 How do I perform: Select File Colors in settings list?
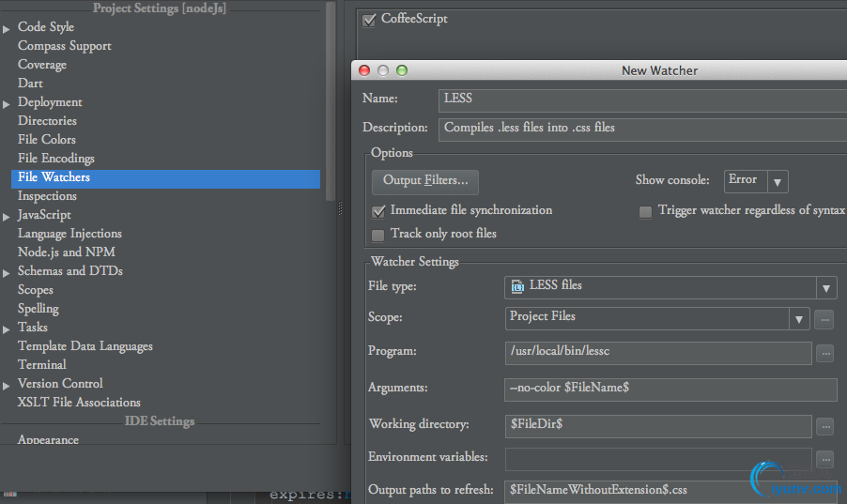pos(46,139)
